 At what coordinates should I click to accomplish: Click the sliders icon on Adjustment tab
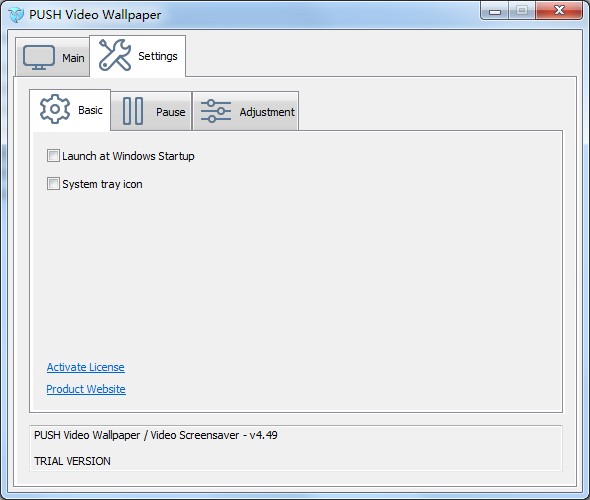coord(216,111)
